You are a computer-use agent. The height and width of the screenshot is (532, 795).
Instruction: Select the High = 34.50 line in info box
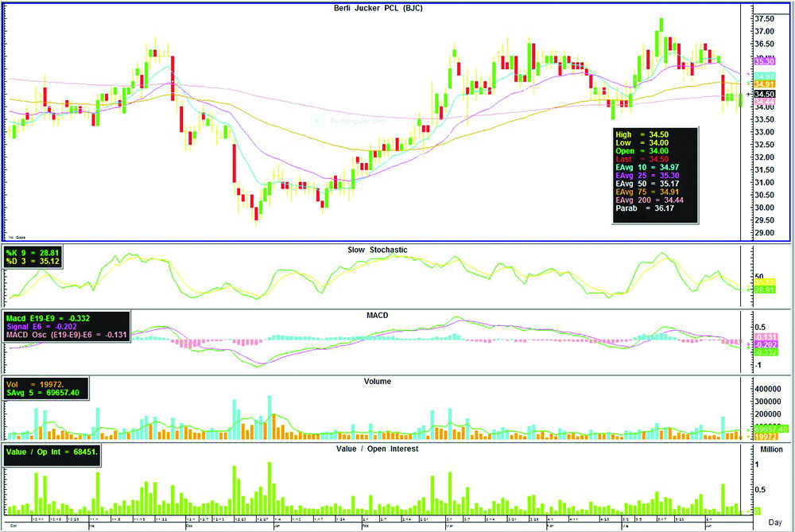(x=642, y=134)
